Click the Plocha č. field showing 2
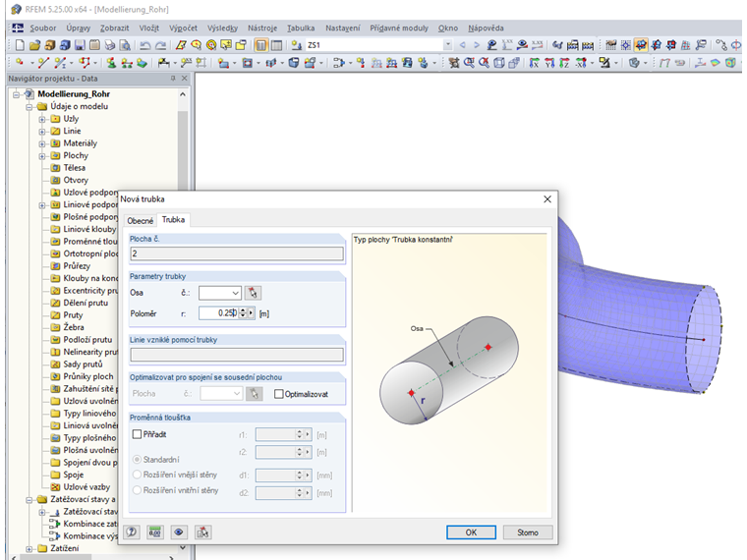Viewport: 747px width, 560px height. [237, 253]
